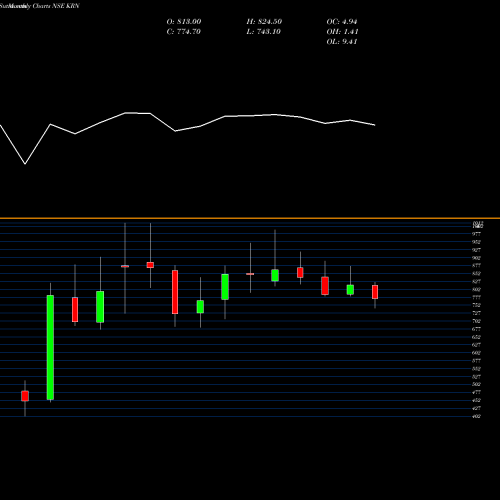Click the 727 price axis label
The height and width of the screenshot is (500, 500).
coord(476,313)
